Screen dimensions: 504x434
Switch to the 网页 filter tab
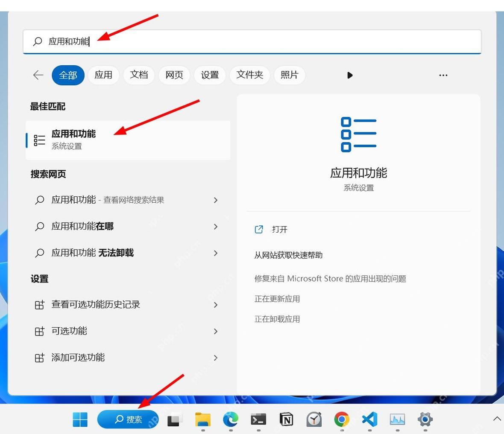click(x=174, y=75)
